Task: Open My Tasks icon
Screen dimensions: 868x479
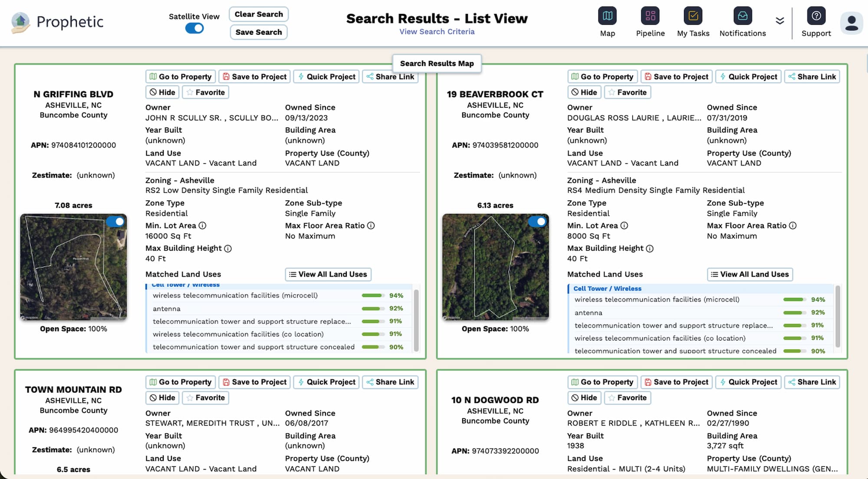Action: click(693, 16)
